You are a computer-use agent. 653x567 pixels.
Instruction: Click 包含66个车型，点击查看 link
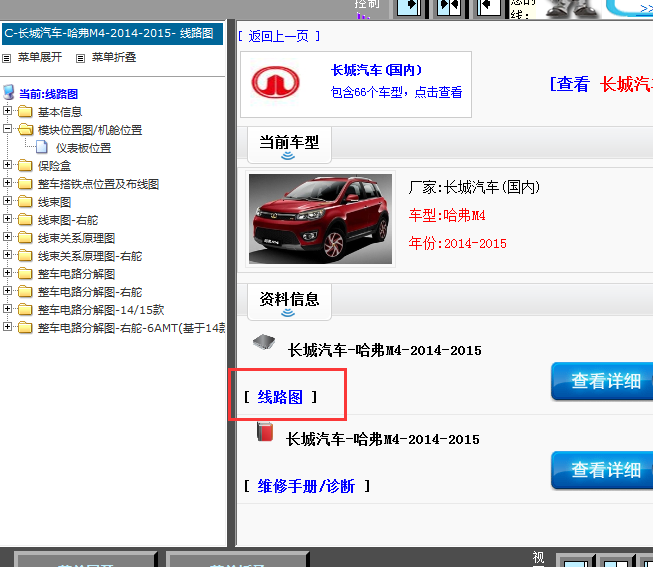[x=396, y=92]
